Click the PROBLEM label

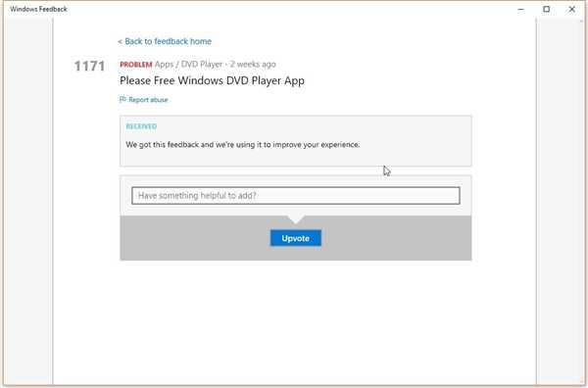(x=136, y=65)
